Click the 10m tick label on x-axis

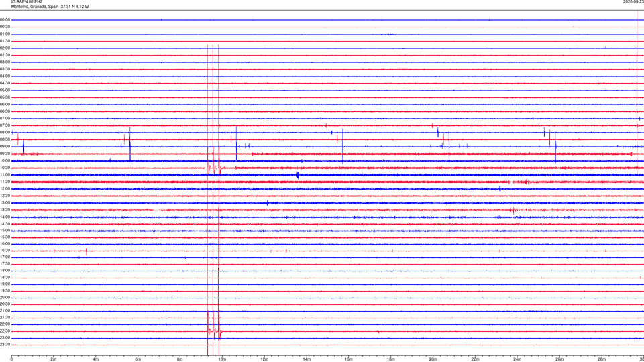tap(222, 359)
